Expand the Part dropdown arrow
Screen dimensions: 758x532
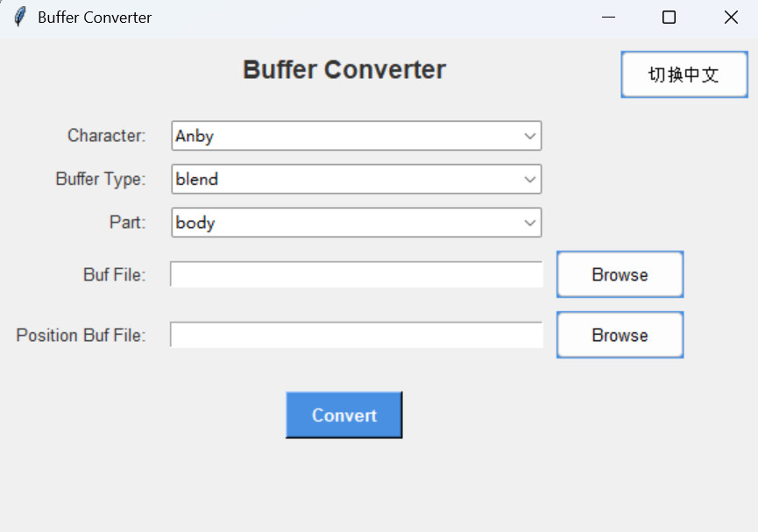pos(529,223)
